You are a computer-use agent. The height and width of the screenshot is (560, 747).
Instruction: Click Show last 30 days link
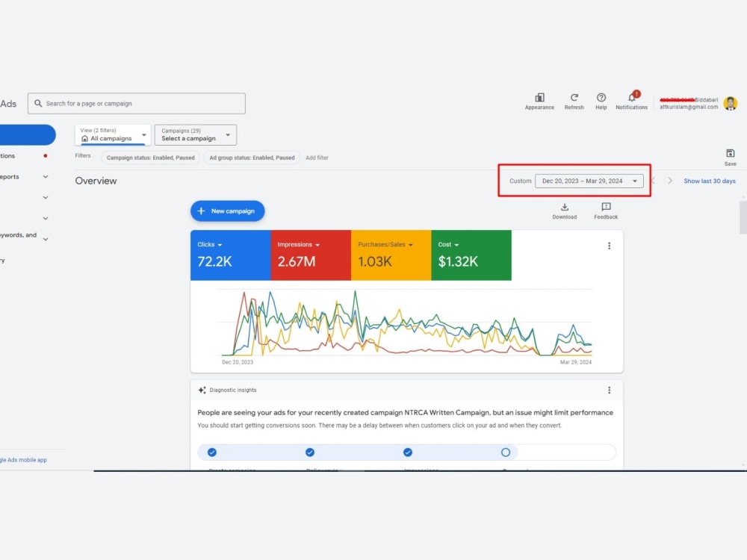point(710,181)
